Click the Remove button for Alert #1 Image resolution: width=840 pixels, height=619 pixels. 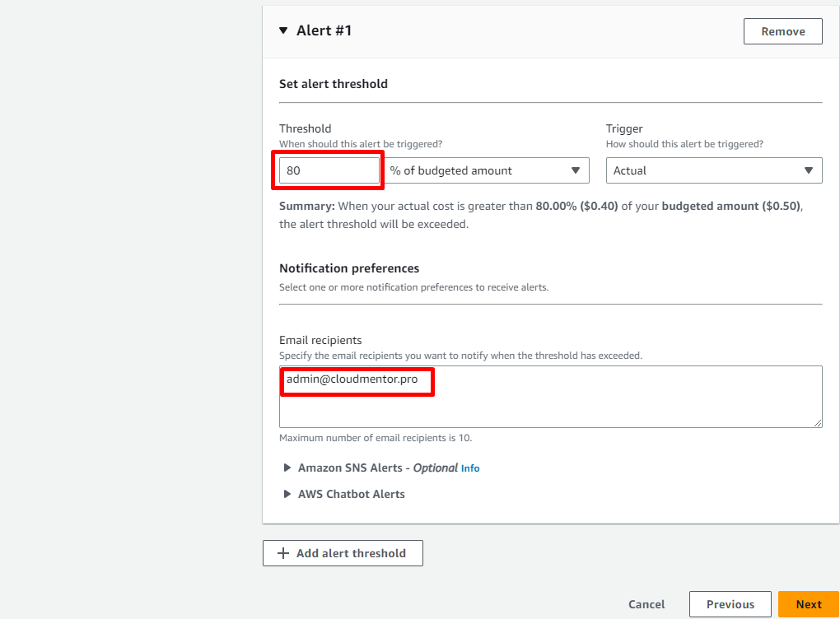(x=782, y=31)
